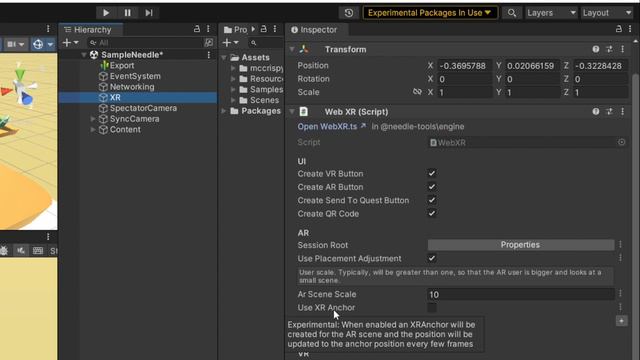The height and width of the screenshot is (360, 640).
Task: Select the EventSystem object
Action: tap(135, 76)
